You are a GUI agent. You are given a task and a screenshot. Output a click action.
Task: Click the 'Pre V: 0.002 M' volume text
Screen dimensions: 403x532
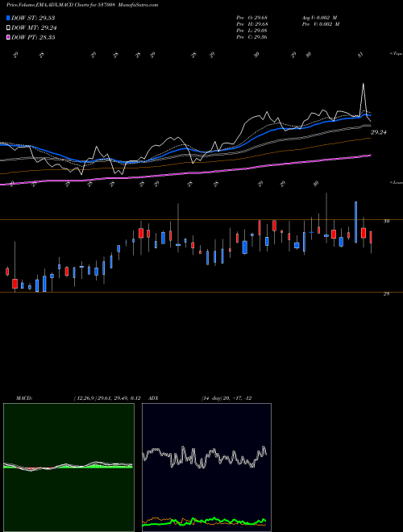click(321, 24)
